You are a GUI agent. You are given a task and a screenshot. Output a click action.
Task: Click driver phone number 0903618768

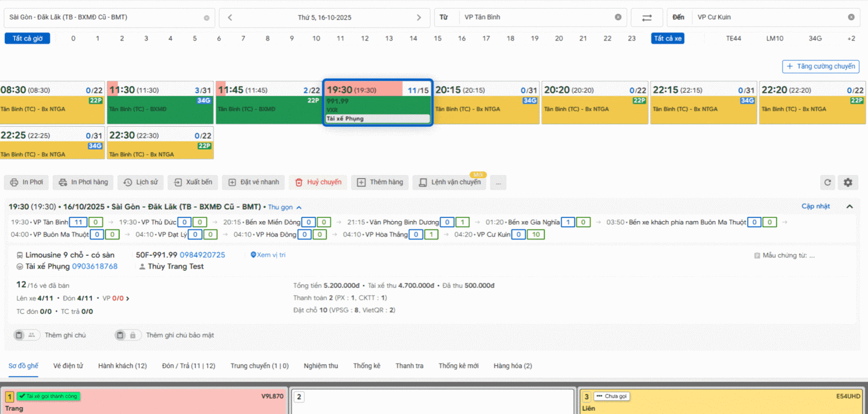pyautogui.click(x=94, y=267)
